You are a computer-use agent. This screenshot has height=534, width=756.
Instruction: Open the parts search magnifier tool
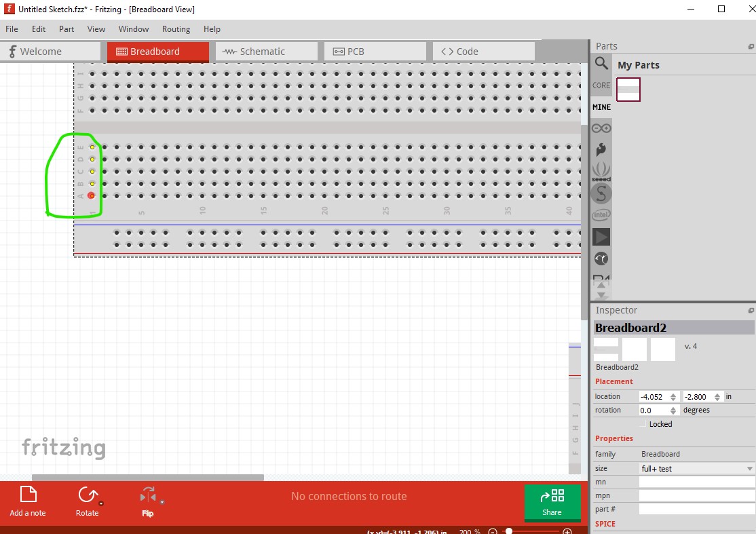click(601, 63)
